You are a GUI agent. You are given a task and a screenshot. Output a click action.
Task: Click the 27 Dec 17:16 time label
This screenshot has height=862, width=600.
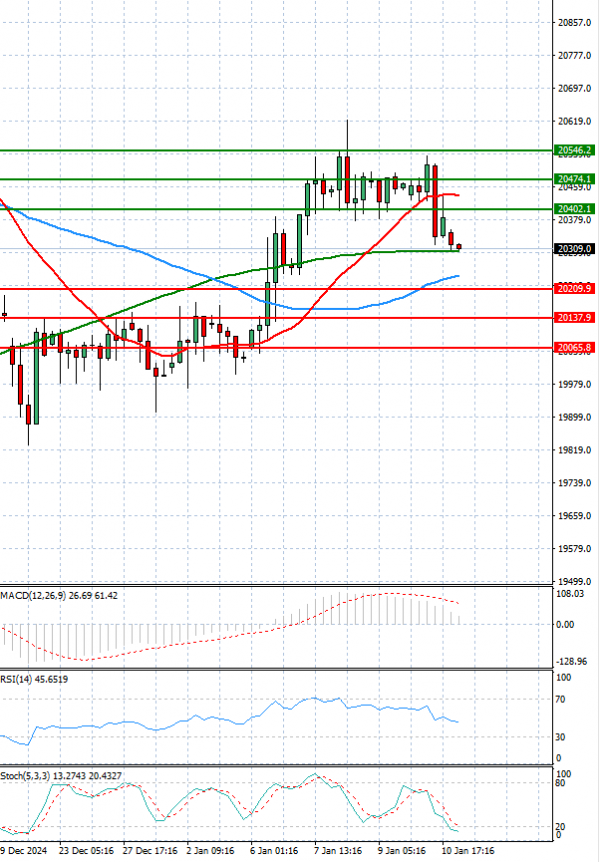click(150, 850)
